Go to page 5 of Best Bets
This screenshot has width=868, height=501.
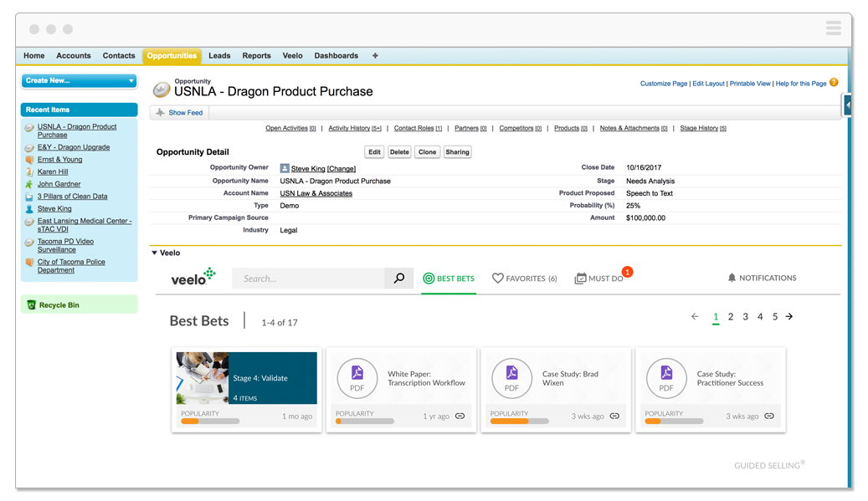(x=775, y=316)
